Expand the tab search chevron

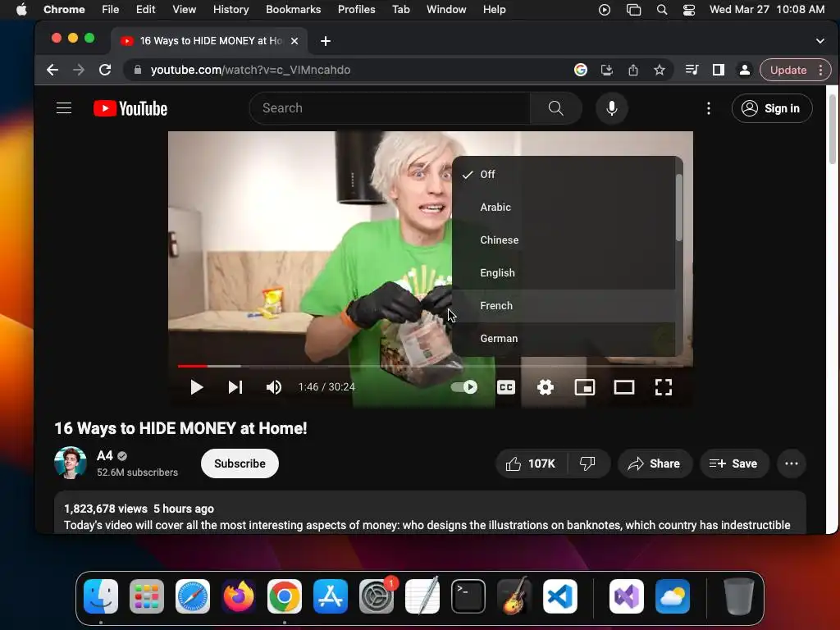[x=819, y=41]
